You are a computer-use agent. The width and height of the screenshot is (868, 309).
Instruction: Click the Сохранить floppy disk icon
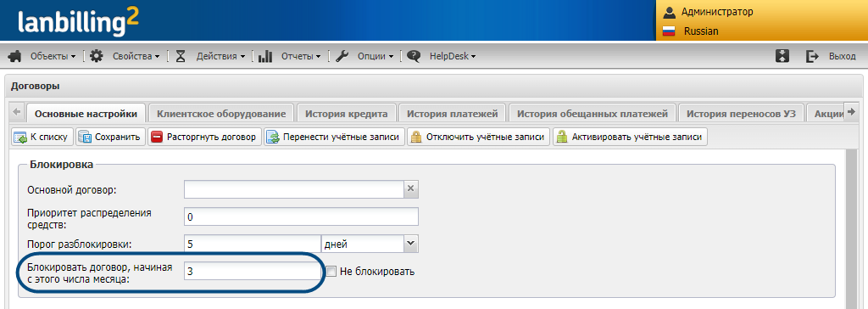(x=84, y=137)
